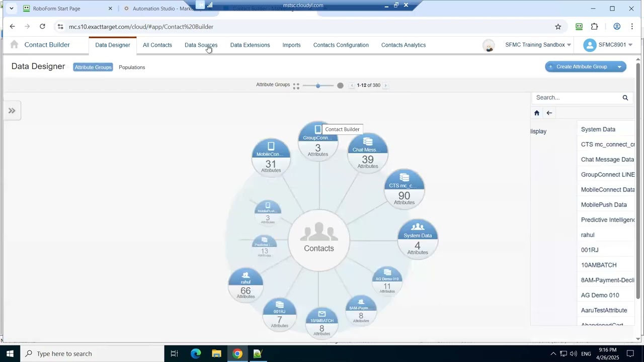The image size is (644, 362).
Task: Click the Windows taskbar search box
Action: (x=92, y=353)
